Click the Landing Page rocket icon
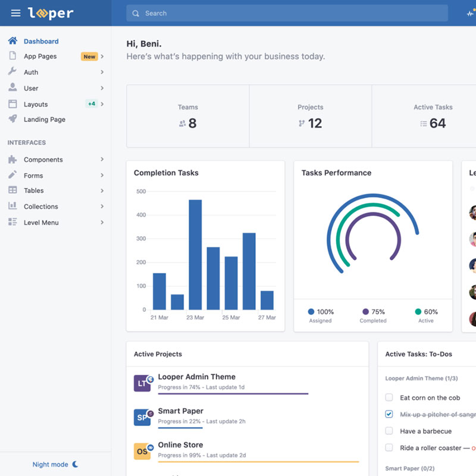 pyautogui.click(x=12, y=119)
